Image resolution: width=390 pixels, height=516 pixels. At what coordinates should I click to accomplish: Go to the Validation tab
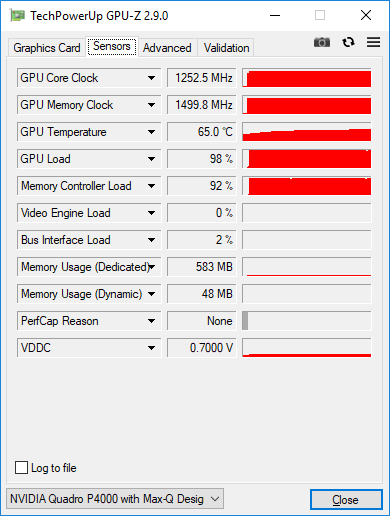click(x=226, y=48)
